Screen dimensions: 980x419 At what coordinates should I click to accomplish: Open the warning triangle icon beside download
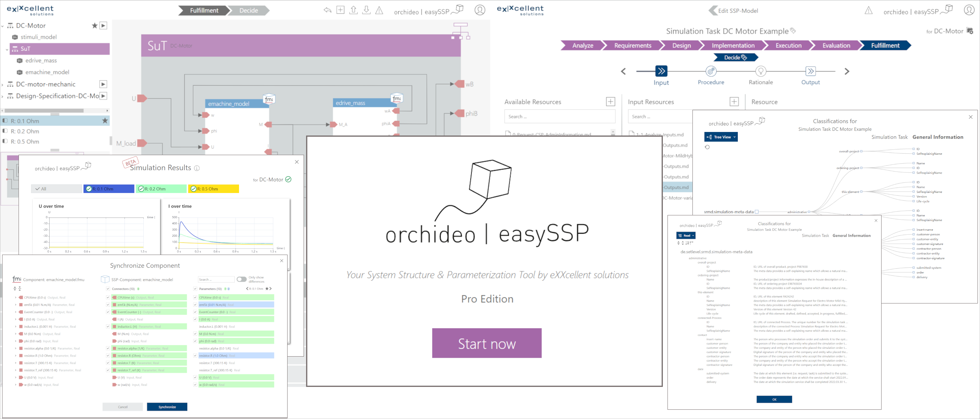[379, 10]
